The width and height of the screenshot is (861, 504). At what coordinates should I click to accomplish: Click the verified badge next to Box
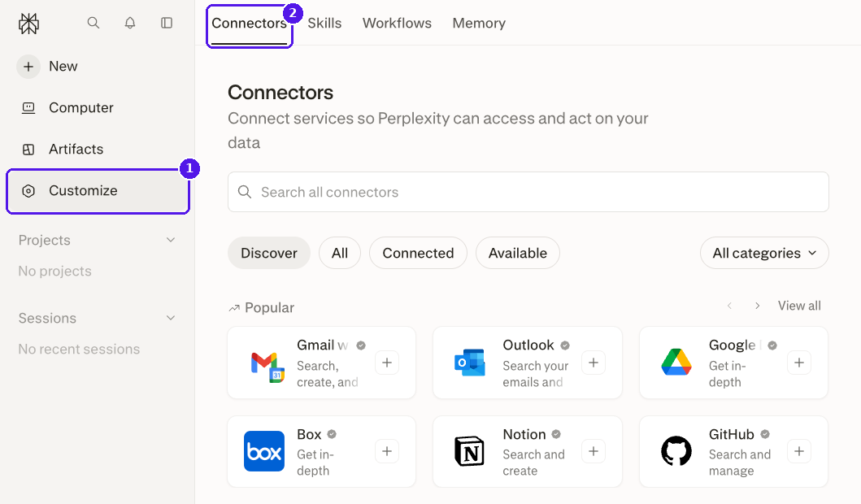pos(332,434)
